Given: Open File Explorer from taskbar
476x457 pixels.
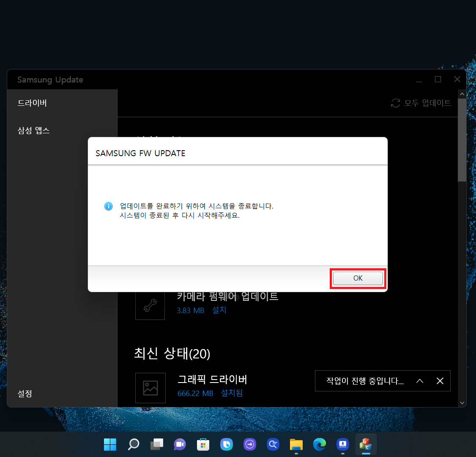Looking at the screenshot, I should (296, 445).
